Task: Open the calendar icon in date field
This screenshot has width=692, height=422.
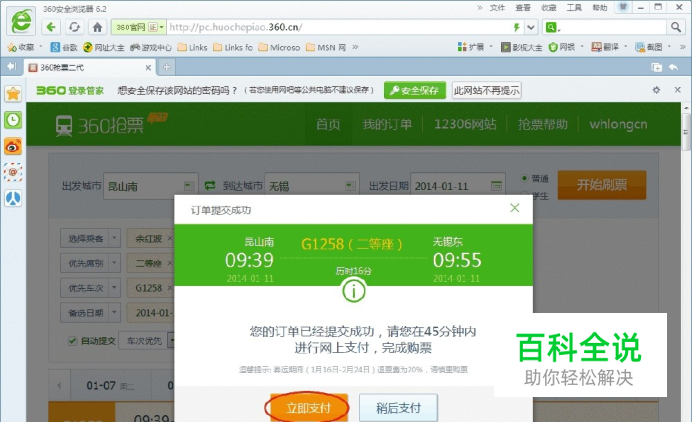Action: 496,186
